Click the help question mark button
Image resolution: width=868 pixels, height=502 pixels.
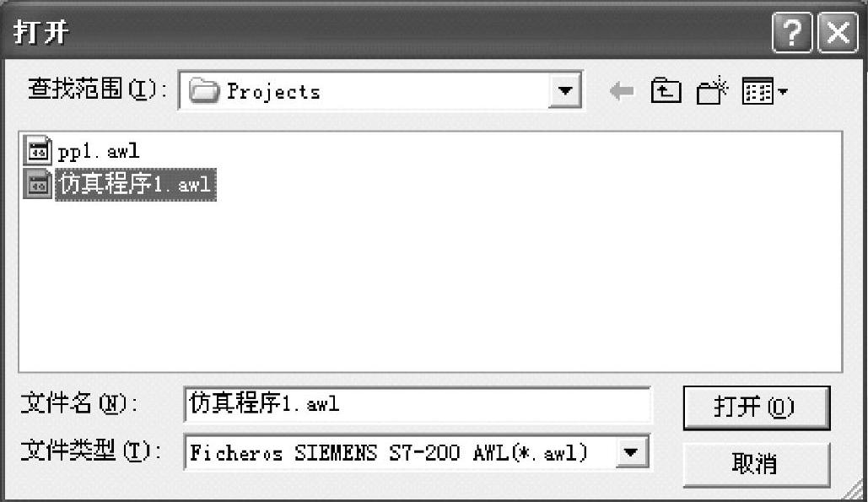pos(792,34)
